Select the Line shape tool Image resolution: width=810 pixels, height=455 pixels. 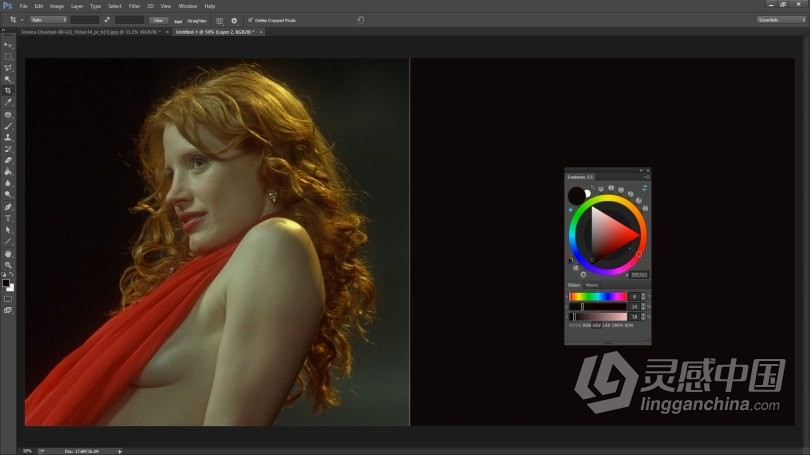click(x=8, y=241)
